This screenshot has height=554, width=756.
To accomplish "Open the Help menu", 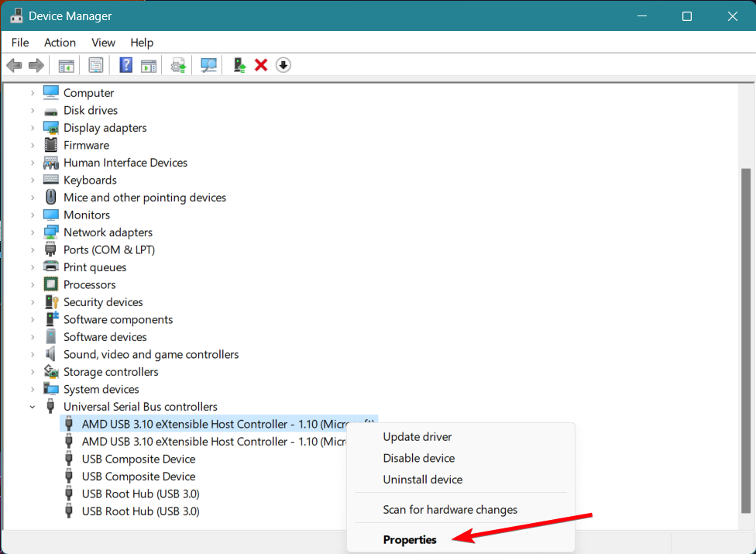I will pos(142,43).
